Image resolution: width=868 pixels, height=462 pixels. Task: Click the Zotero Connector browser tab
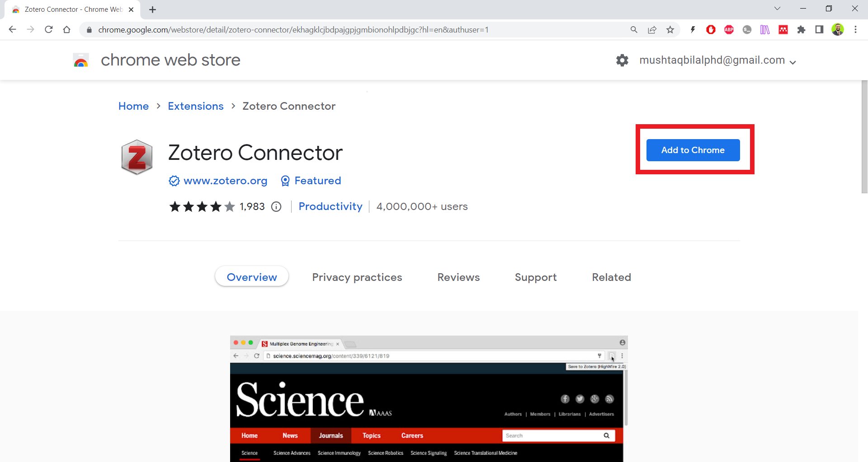coord(72,9)
